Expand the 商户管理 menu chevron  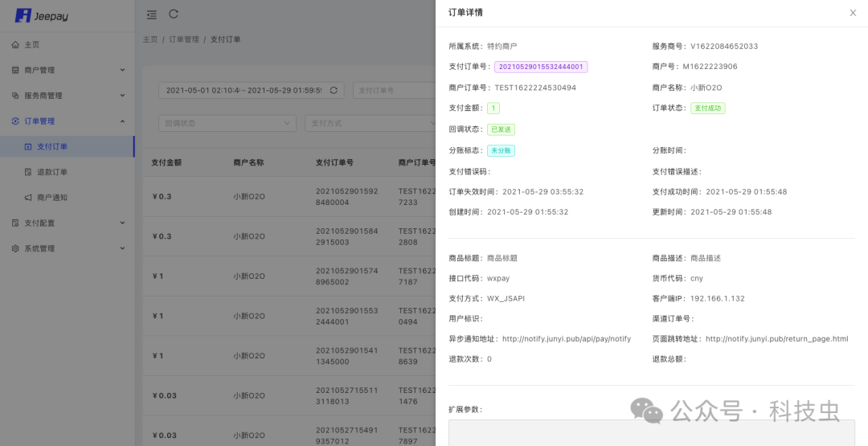(x=122, y=70)
